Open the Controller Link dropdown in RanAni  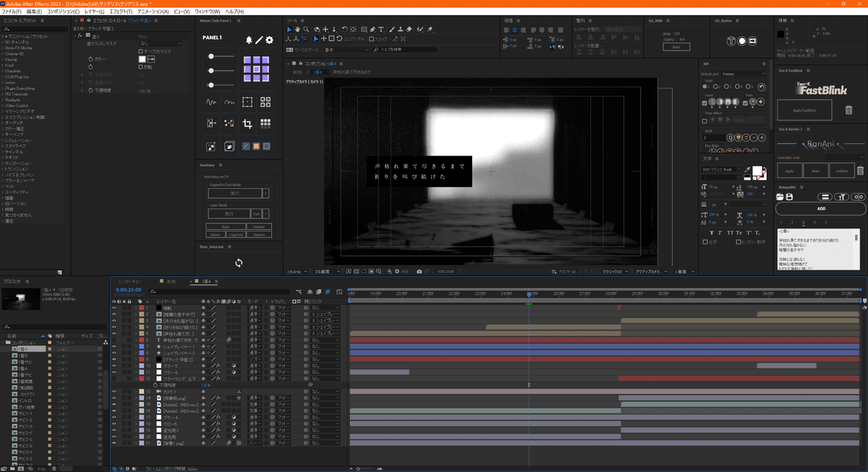(x=845, y=157)
